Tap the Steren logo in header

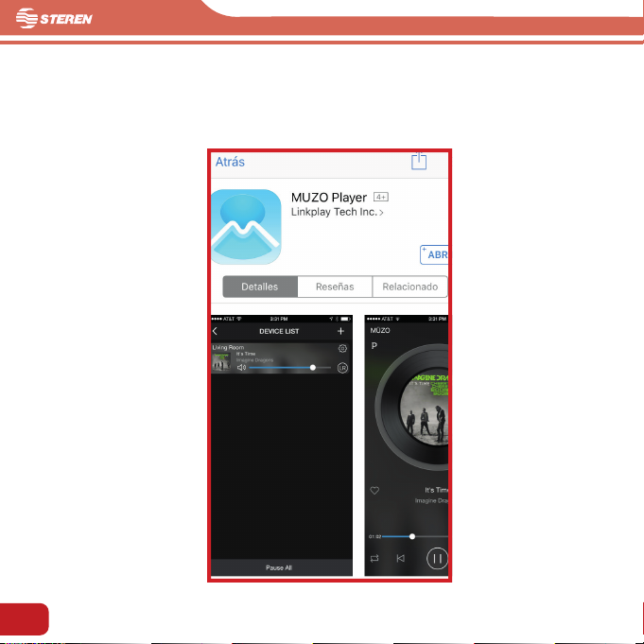[x=54, y=19]
